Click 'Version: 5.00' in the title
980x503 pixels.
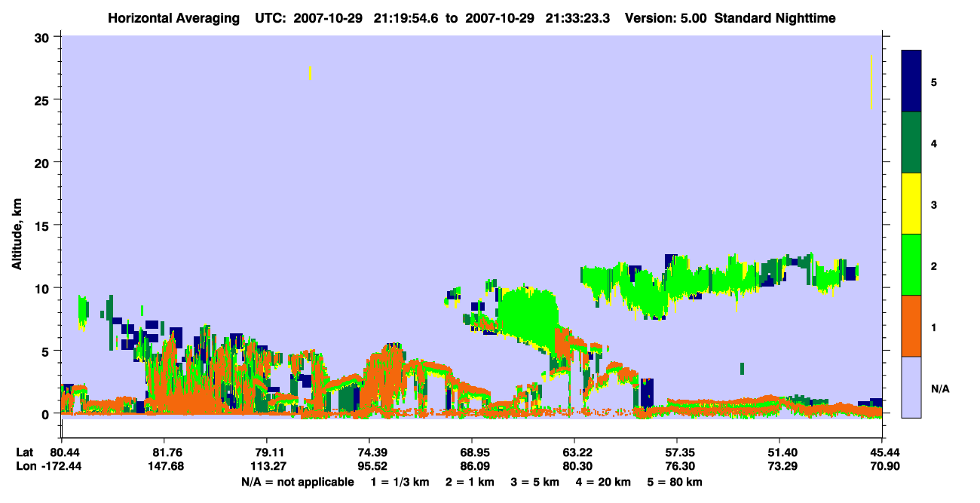click(665, 18)
